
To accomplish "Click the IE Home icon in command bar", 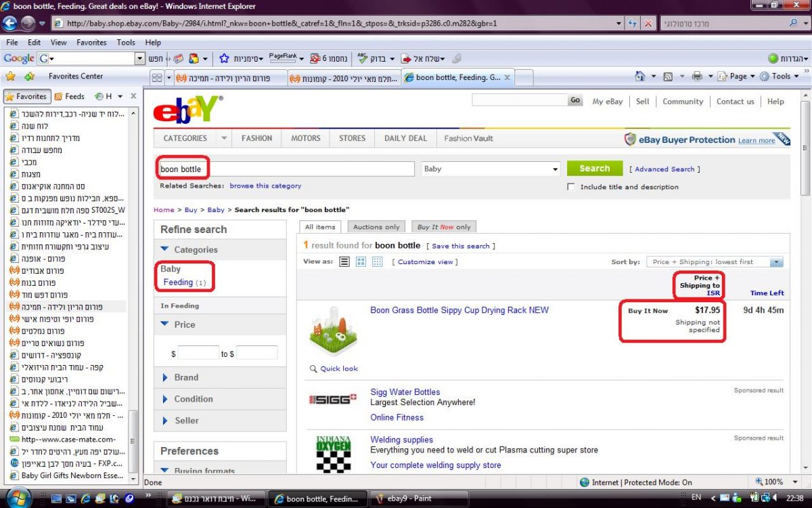I will point(640,77).
